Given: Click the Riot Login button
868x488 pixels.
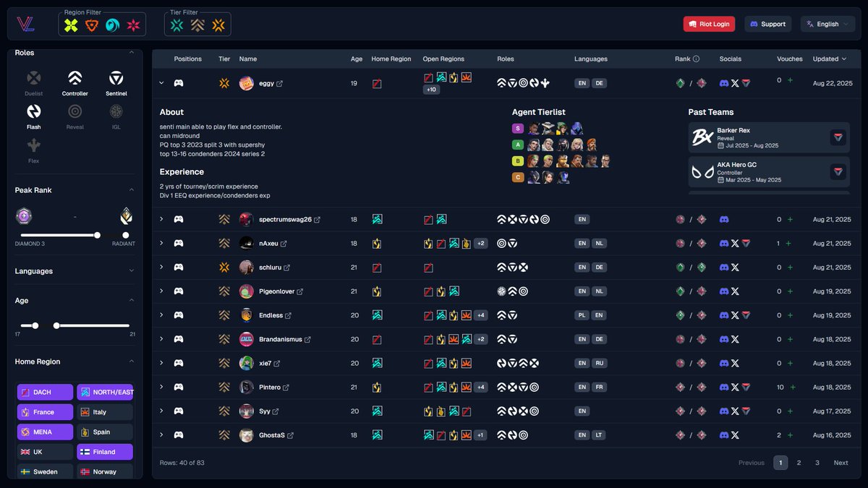Looking at the screenshot, I should coord(709,24).
